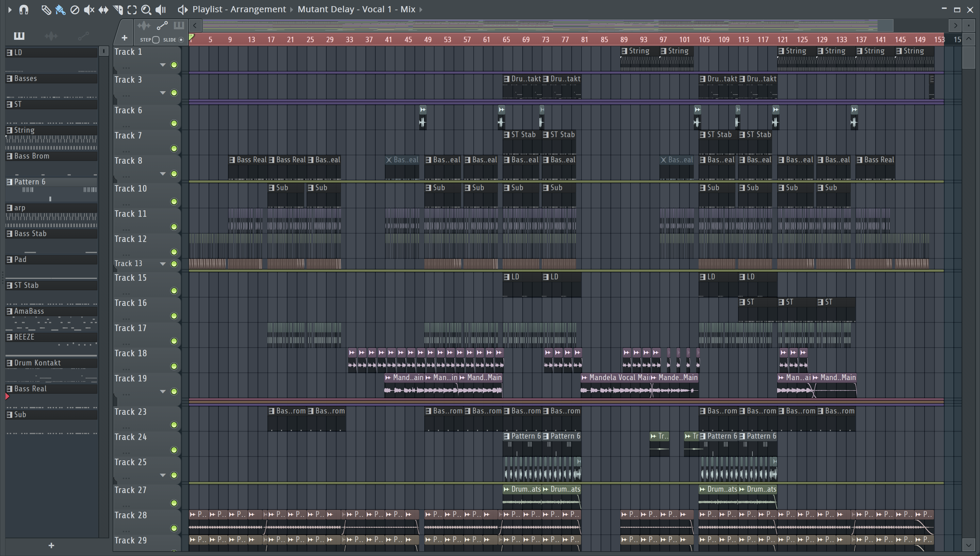Open the magnet snap settings
Image resolution: width=980 pixels, height=556 pixels.
24,10
